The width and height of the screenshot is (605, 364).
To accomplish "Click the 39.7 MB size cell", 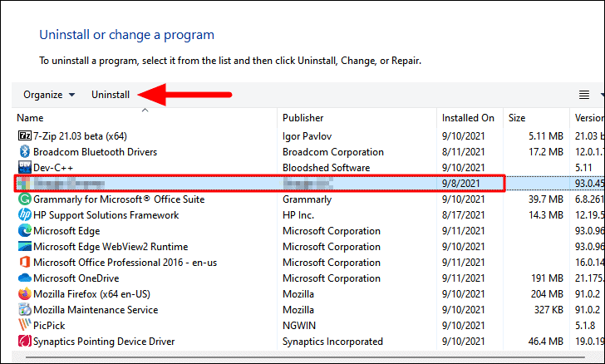I will [545, 199].
